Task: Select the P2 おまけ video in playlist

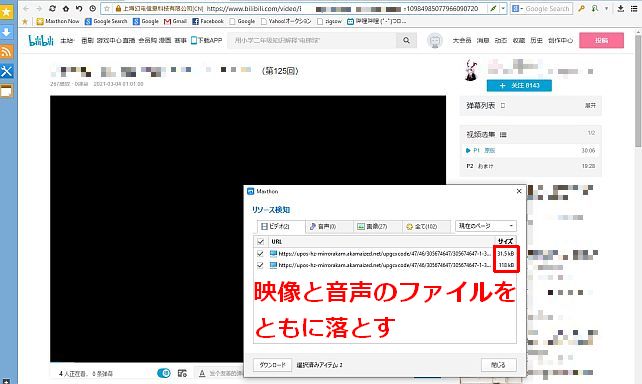Action: point(531,166)
